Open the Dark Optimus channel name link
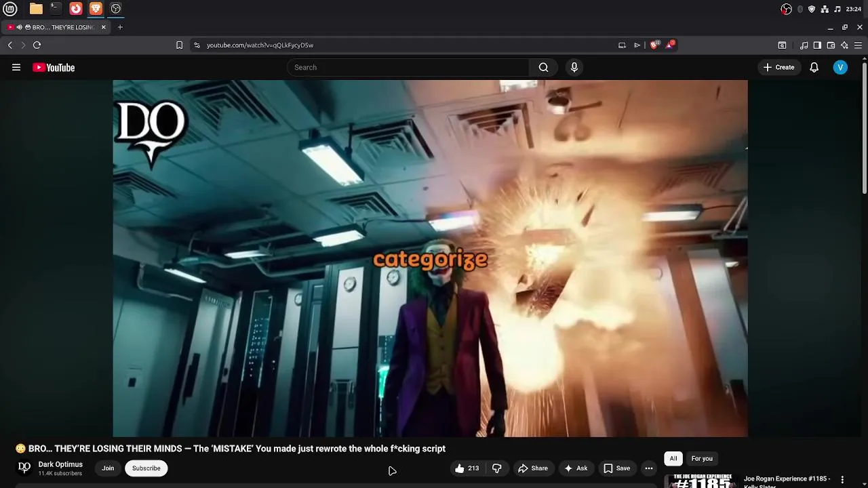Viewport: 868px width, 488px height. click(60, 464)
